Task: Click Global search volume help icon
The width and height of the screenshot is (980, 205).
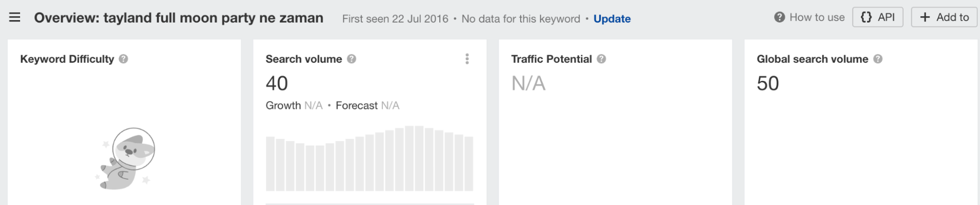Action: click(878, 59)
